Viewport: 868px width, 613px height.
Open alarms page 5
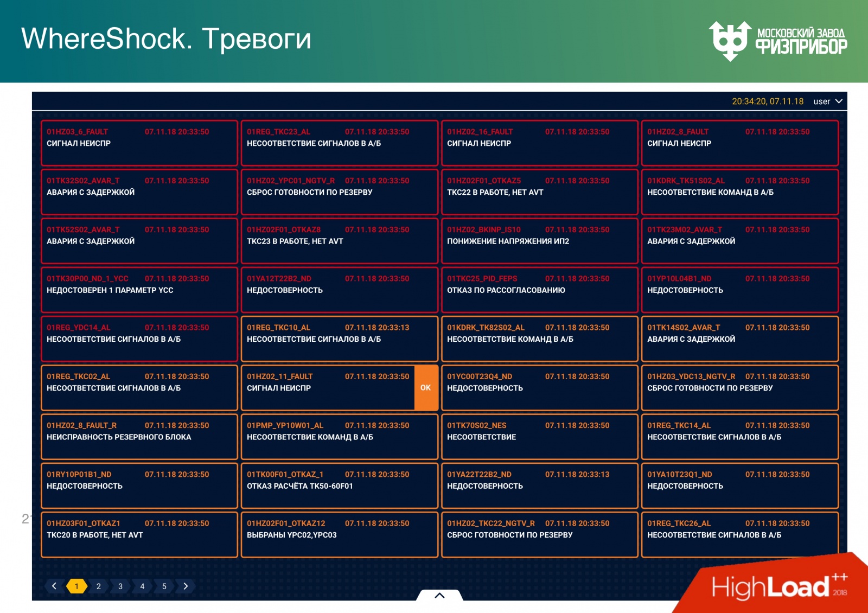coord(163,586)
